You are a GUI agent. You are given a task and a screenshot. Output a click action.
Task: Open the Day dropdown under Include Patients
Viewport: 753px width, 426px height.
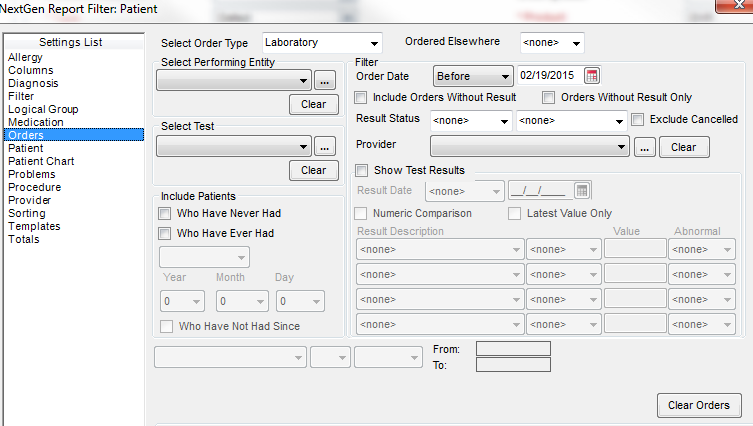coord(300,301)
